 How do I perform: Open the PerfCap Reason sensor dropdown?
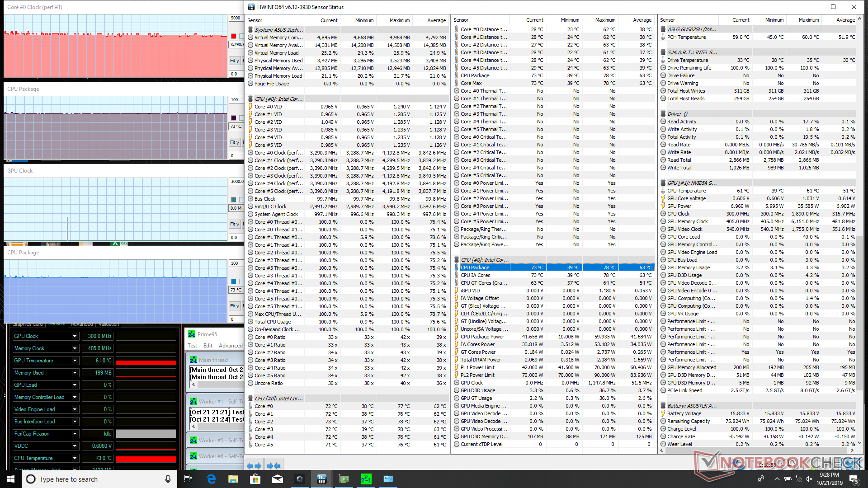click(75, 434)
